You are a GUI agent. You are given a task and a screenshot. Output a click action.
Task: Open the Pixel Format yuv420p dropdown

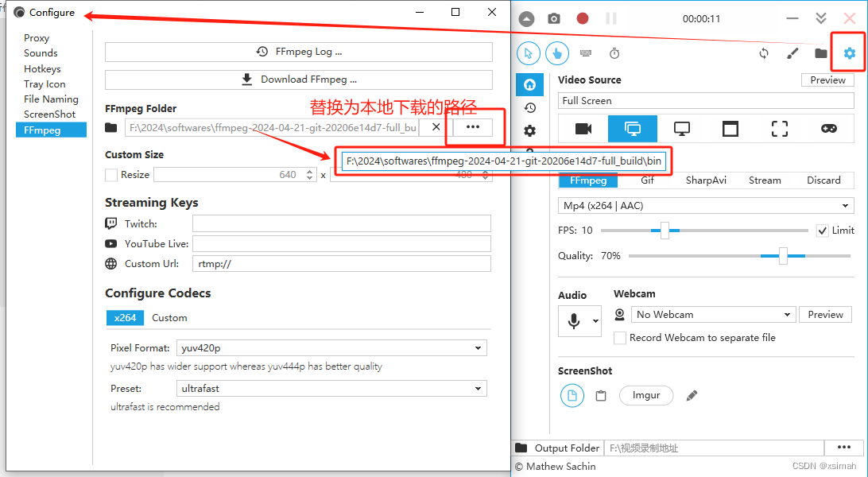point(331,348)
